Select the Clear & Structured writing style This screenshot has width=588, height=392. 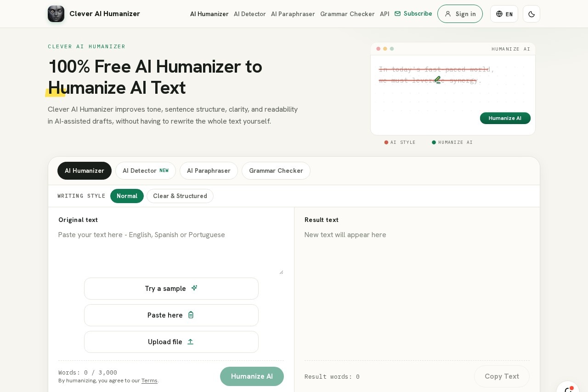click(x=180, y=196)
